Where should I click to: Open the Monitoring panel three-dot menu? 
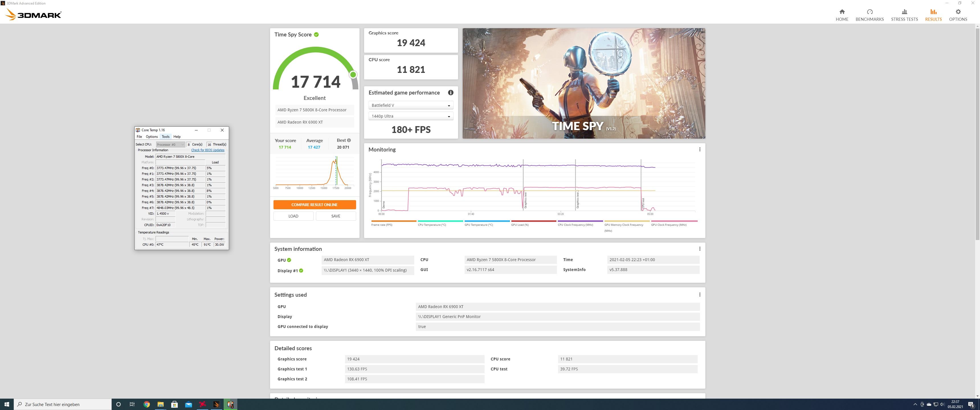click(x=699, y=149)
